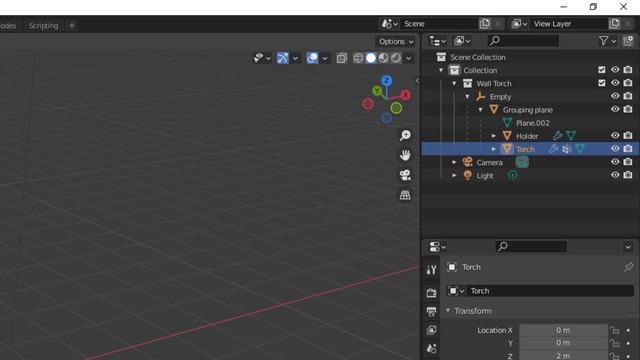The image size is (640, 360).
Task: Open outliner editor type menu
Action: 437,41
